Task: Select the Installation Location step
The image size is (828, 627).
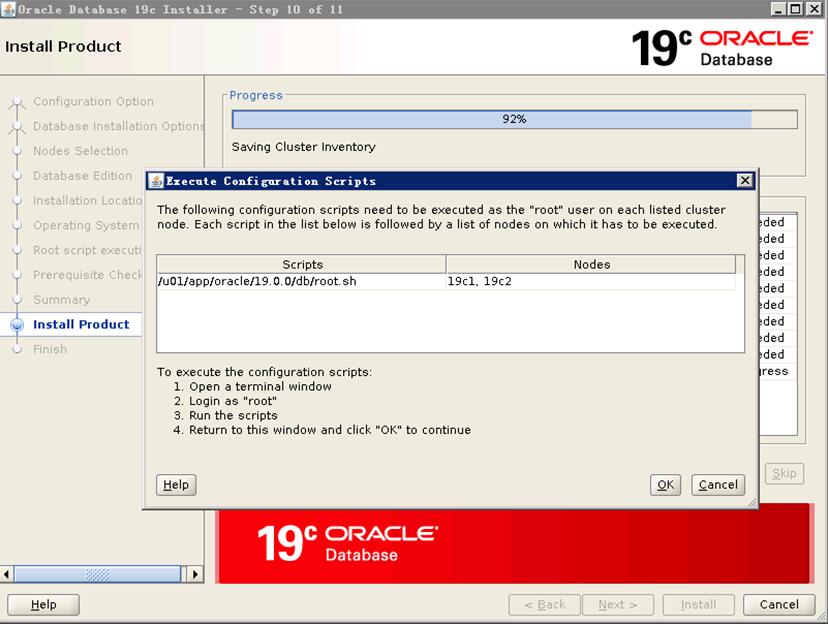Action: coord(88,200)
